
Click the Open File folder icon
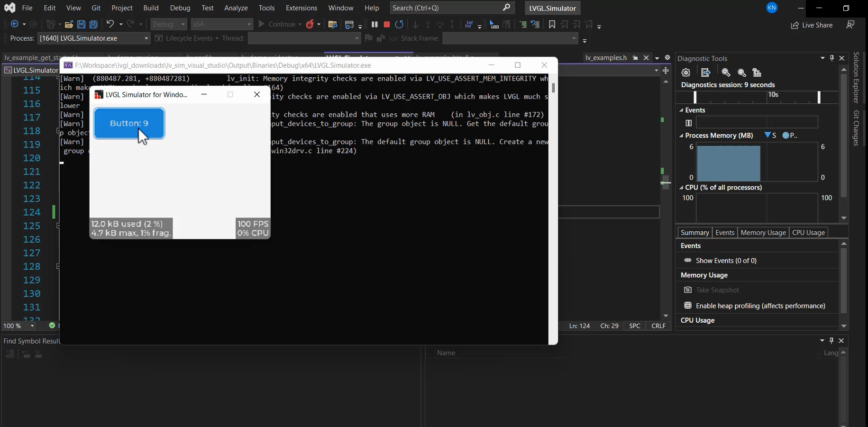tap(69, 24)
